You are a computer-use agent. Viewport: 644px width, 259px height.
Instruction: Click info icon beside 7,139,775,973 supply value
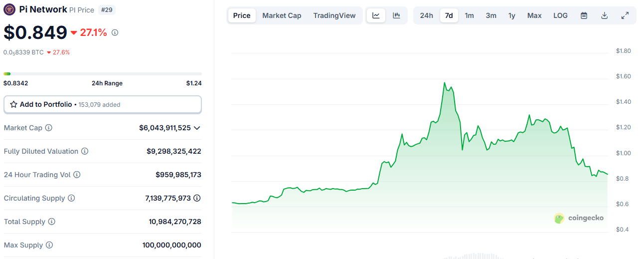point(197,198)
